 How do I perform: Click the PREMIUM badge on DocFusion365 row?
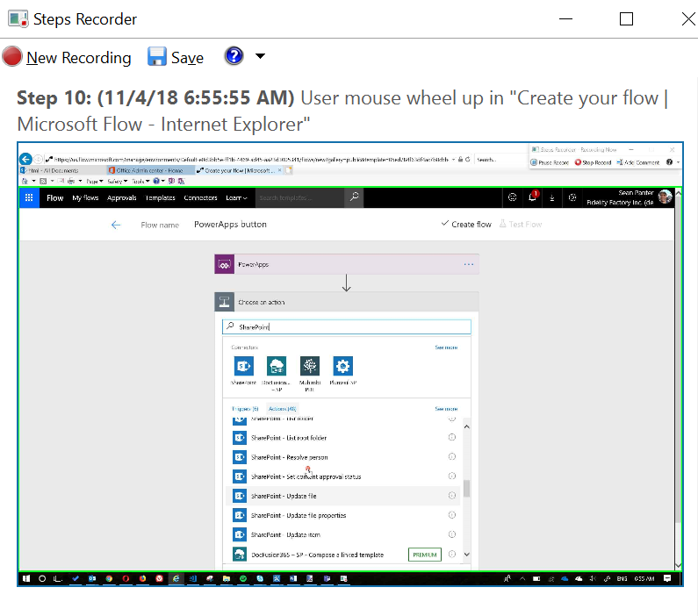425,555
